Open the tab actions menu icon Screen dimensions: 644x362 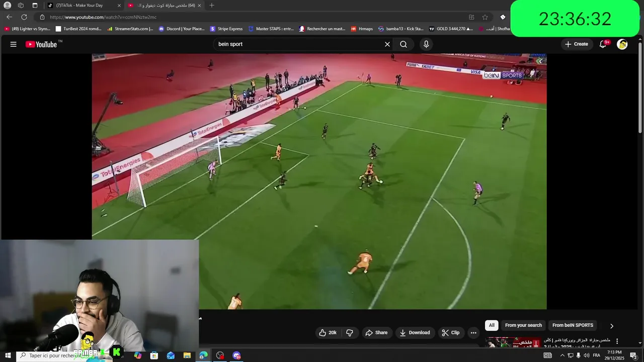(35, 6)
